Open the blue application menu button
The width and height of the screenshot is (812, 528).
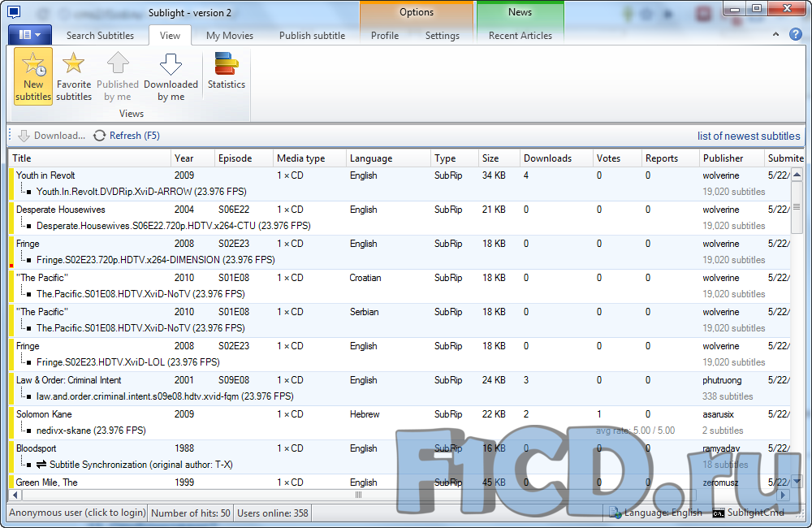(29, 35)
